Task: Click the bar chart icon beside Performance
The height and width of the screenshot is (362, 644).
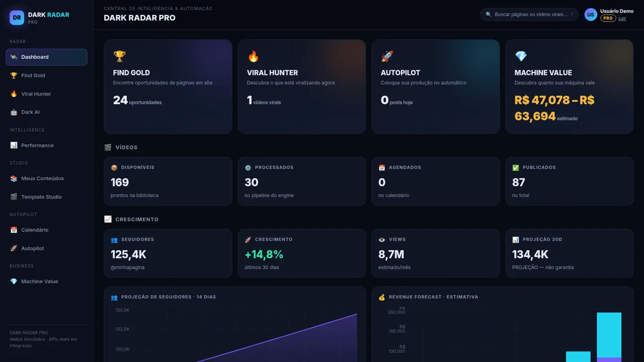Action: (14, 145)
